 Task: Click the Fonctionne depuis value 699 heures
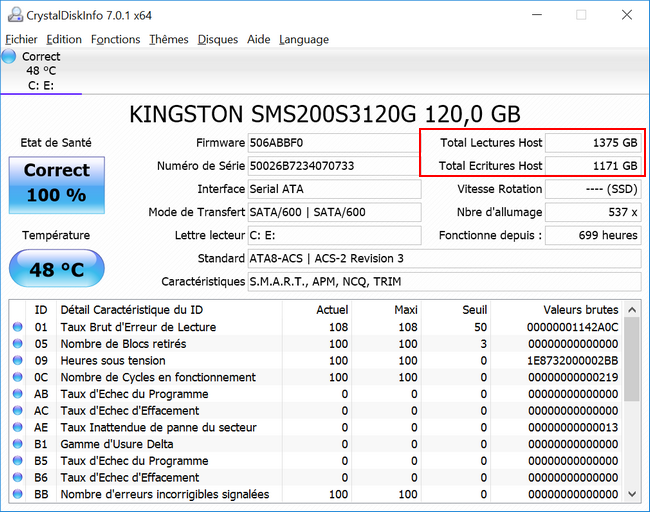(593, 235)
